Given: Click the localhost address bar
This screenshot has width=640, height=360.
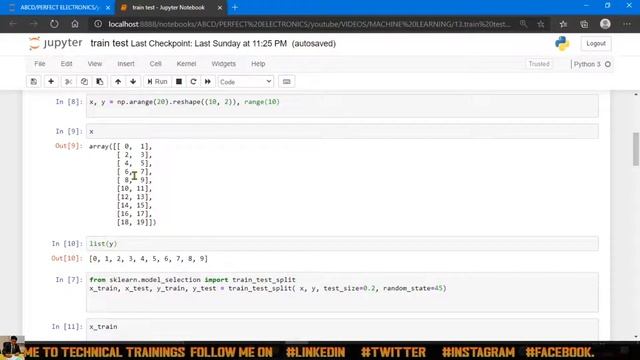Looking at the screenshot, I should click(x=309, y=24).
